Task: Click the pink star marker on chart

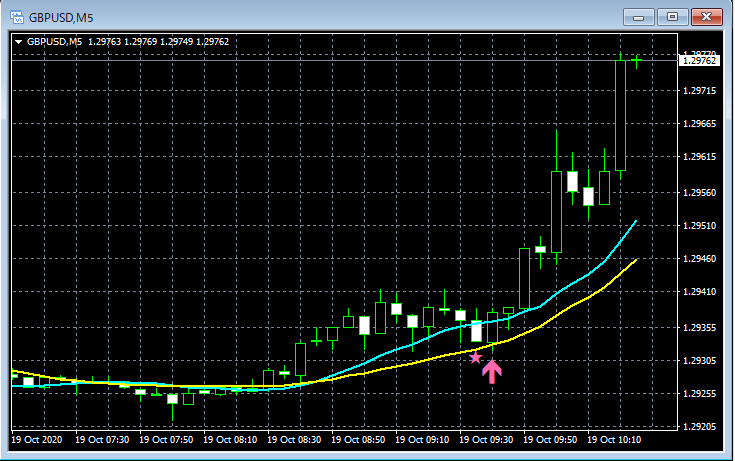Action: 475,358
